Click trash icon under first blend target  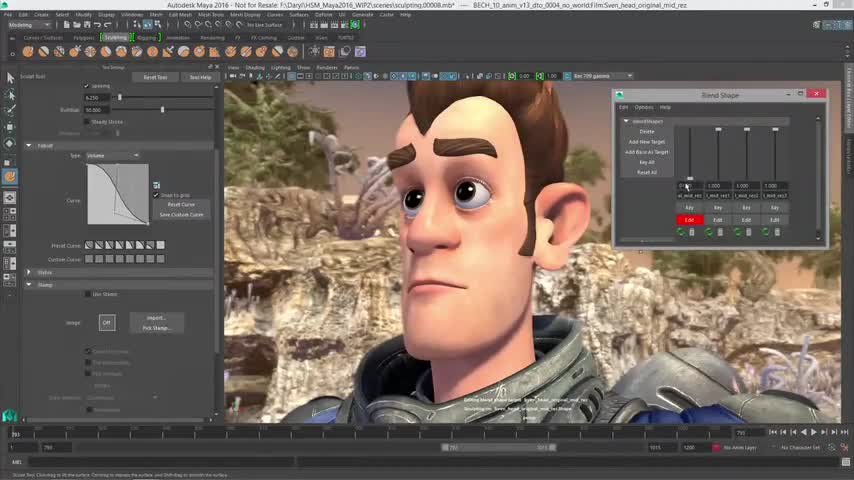click(x=692, y=232)
